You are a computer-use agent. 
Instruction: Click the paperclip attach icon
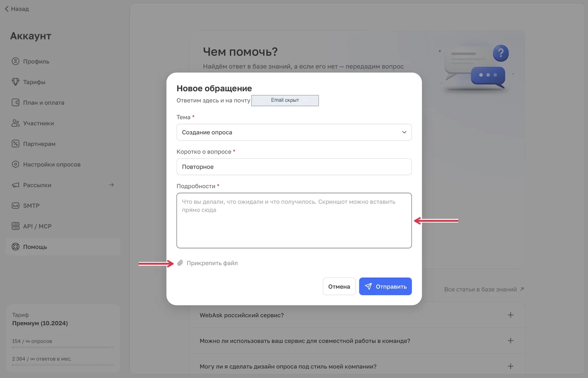tap(180, 263)
